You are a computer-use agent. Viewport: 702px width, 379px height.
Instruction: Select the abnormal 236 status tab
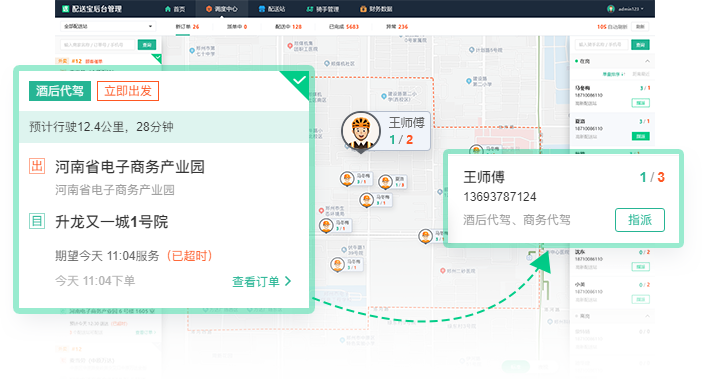pyautogui.click(x=397, y=27)
